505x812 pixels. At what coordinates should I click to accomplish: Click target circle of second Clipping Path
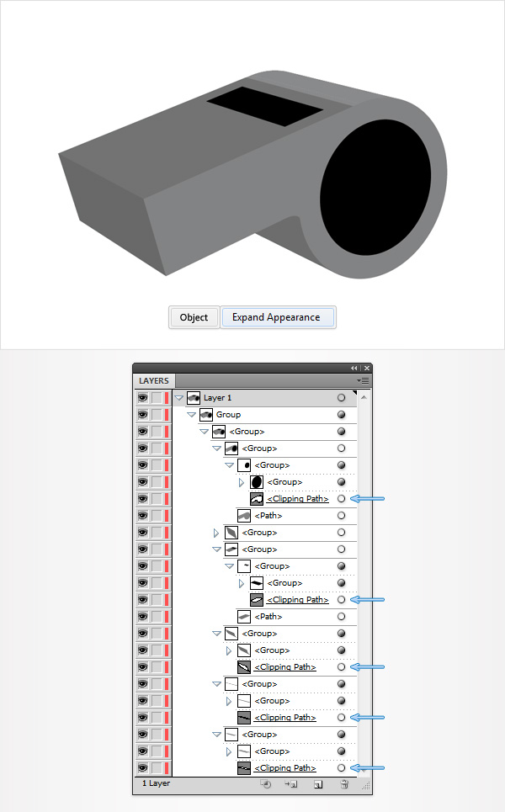point(341,600)
